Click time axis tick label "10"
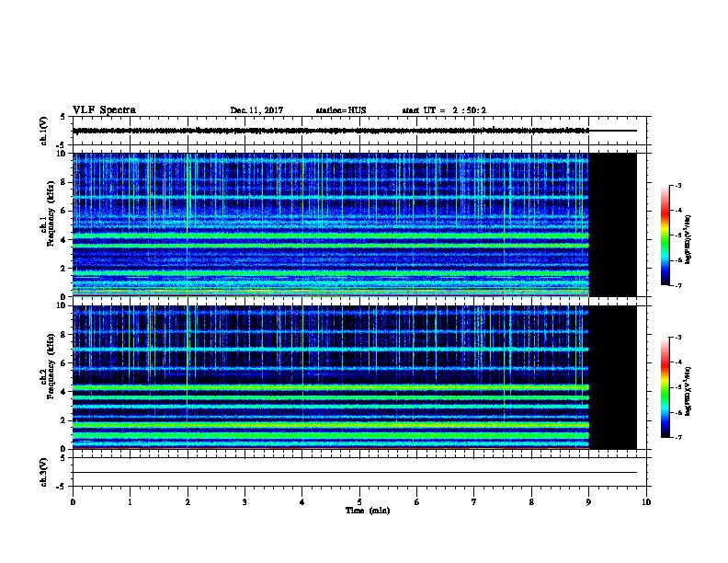The width and height of the screenshot is (728, 563). (646, 502)
